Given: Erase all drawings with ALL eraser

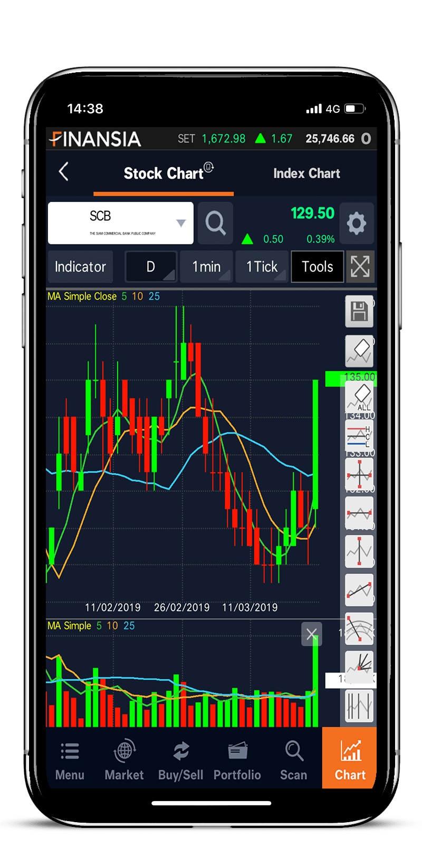Looking at the screenshot, I should [359, 397].
